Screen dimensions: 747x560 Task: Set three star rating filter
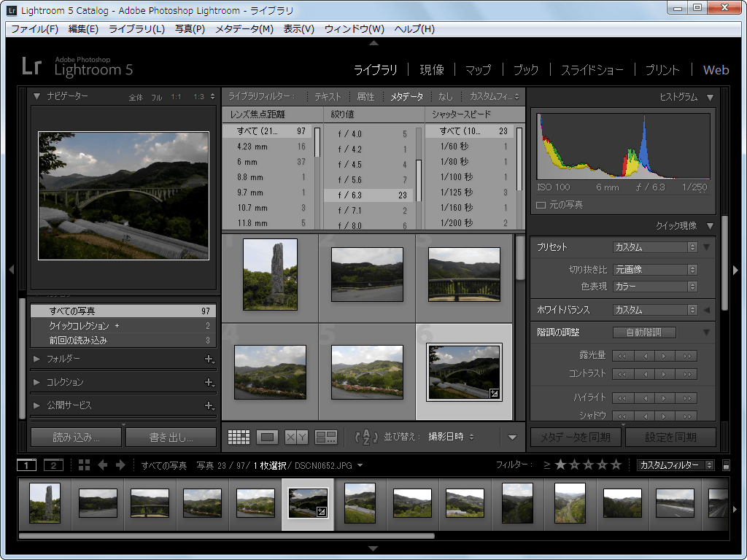coord(589,464)
